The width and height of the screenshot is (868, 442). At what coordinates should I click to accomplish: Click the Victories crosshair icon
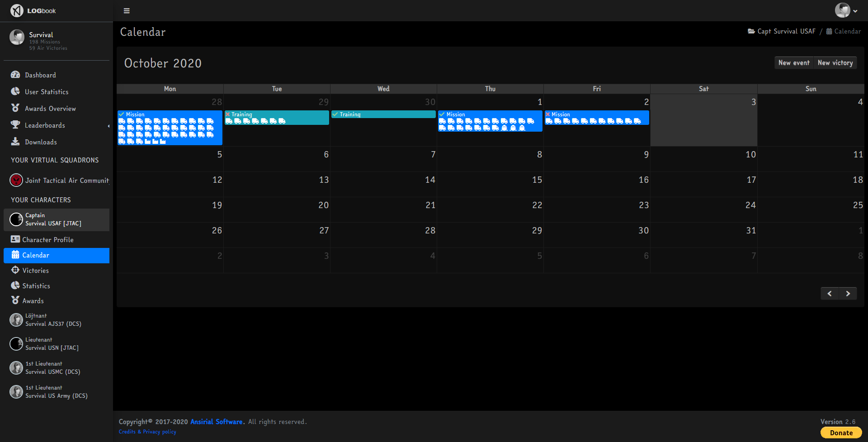point(15,270)
